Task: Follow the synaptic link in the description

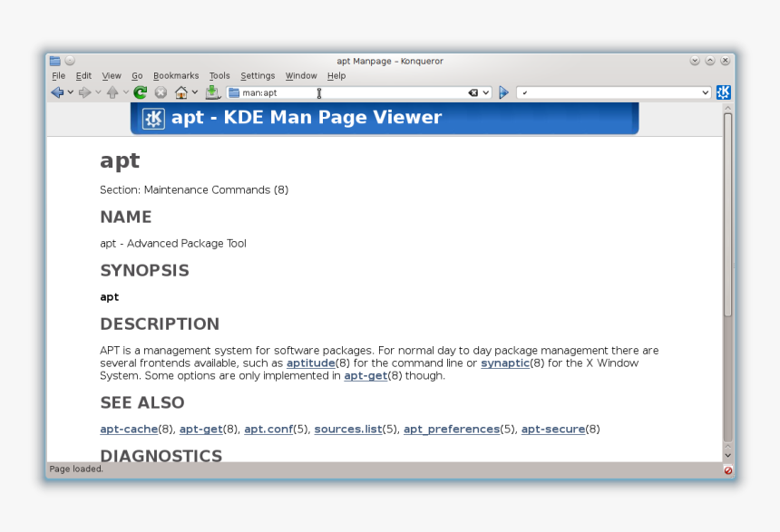Action: click(x=505, y=363)
